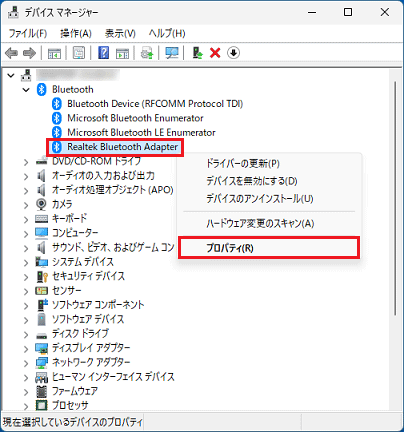
Task: Click the display adapters category icon
Action: point(41,348)
